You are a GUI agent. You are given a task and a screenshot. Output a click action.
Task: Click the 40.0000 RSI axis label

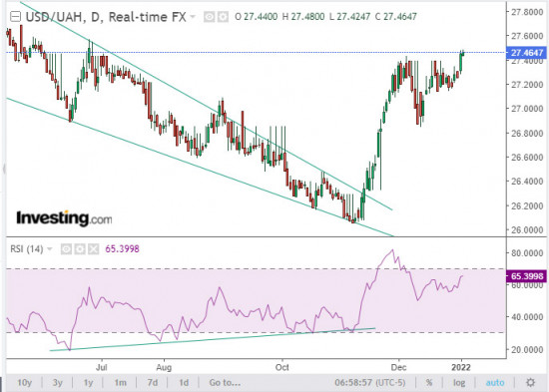coord(527,317)
